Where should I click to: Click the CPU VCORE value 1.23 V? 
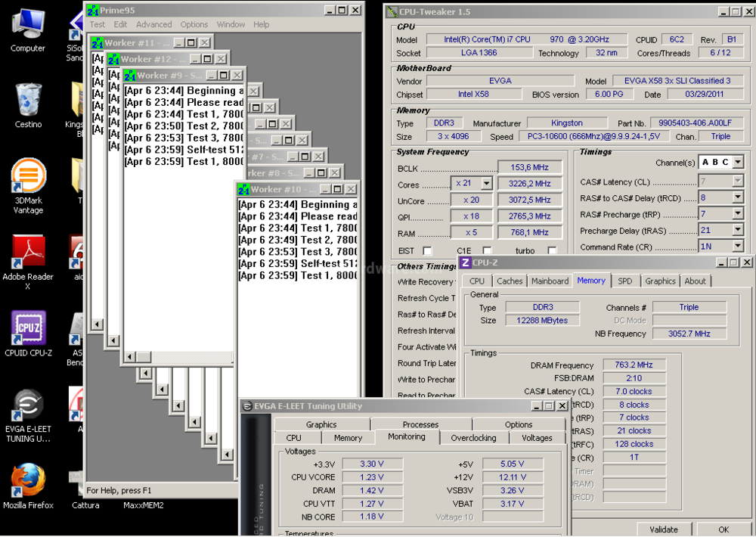pyautogui.click(x=372, y=477)
